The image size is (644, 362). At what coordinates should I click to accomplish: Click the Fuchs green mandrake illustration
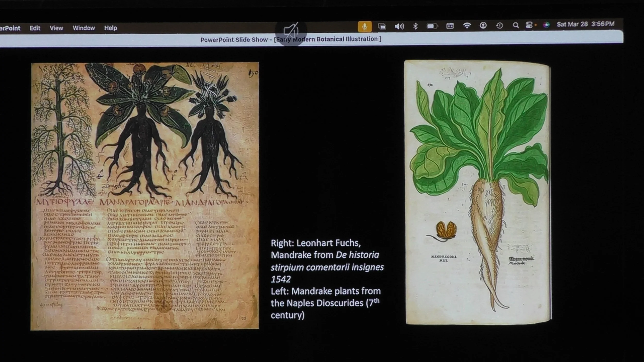(x=478, y=192)
